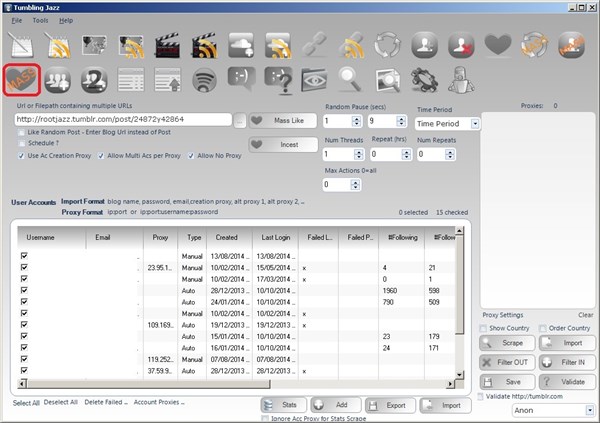Select the photo post icon

point(94,45)
